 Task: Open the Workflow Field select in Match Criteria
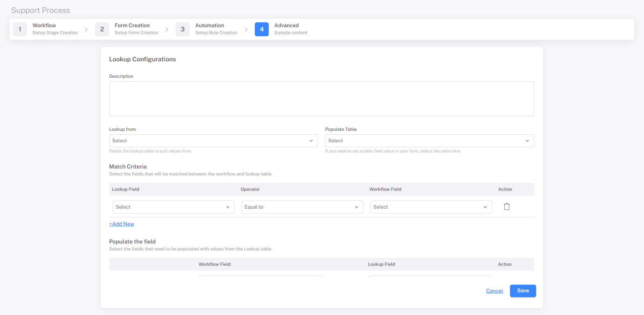pyautogui.click(x=431, y=207)
